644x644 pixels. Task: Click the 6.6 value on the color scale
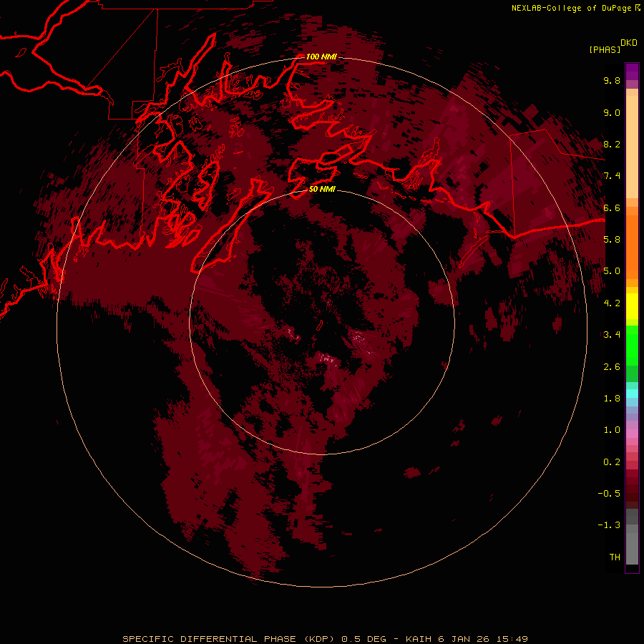pos(612,208)
